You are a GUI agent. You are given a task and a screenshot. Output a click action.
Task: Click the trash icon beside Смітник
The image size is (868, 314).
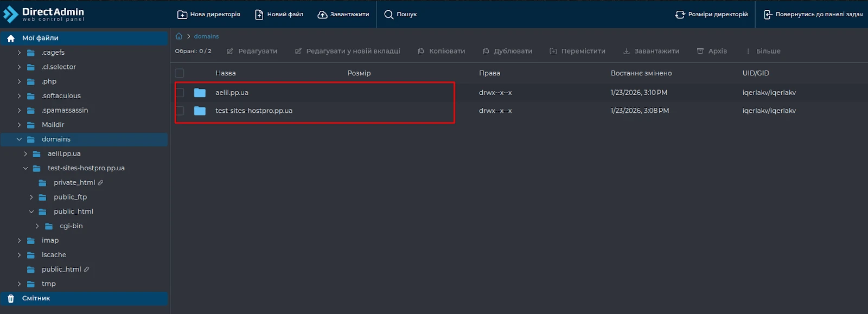coord(11,298)
